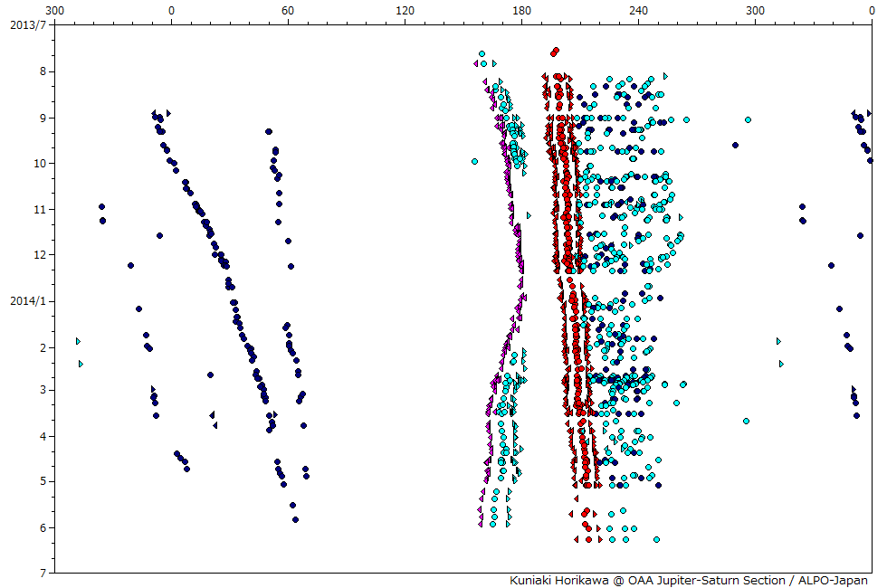Click the month 12 label on left axis
The width and height of the screenshot is (887, 588).
pos(40,255)
